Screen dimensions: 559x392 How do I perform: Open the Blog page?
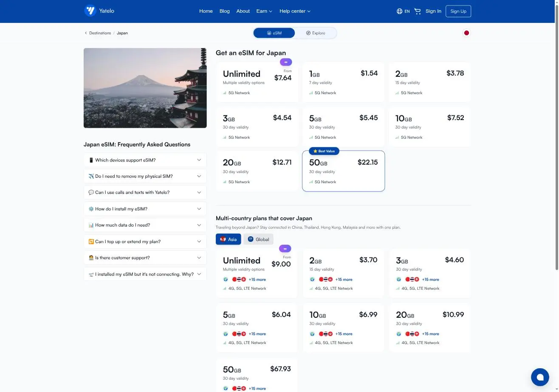click(x=224, y=11)
